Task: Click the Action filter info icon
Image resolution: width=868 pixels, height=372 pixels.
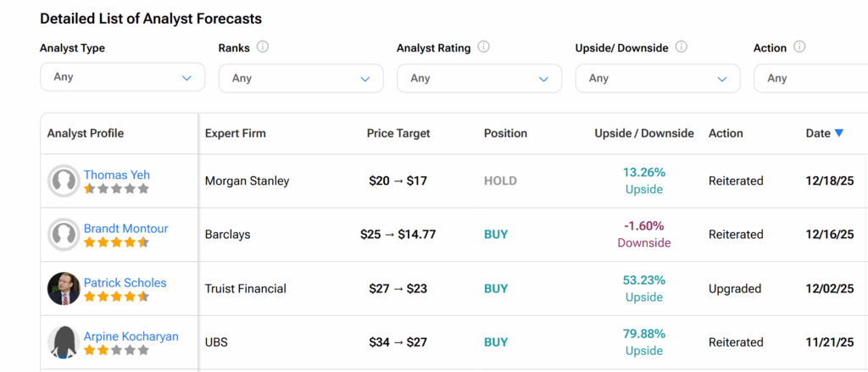Action: pos(799,47)
